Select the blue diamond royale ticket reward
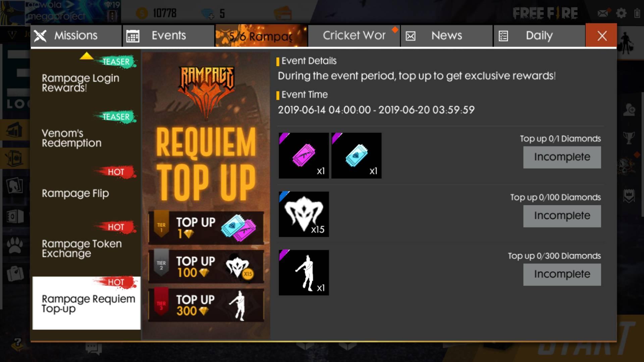644x362 pixels. coord(357,156)
